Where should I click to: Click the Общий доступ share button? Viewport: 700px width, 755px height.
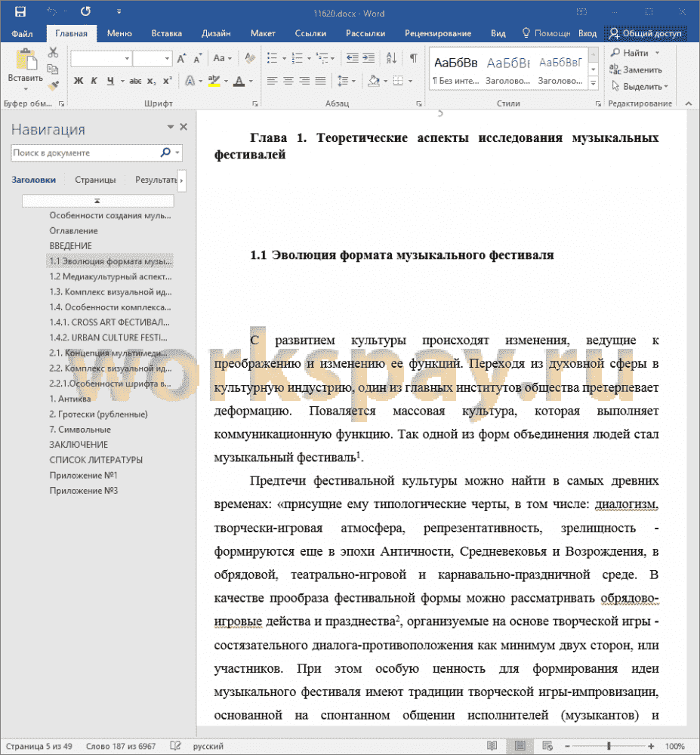tap(646, 33)
